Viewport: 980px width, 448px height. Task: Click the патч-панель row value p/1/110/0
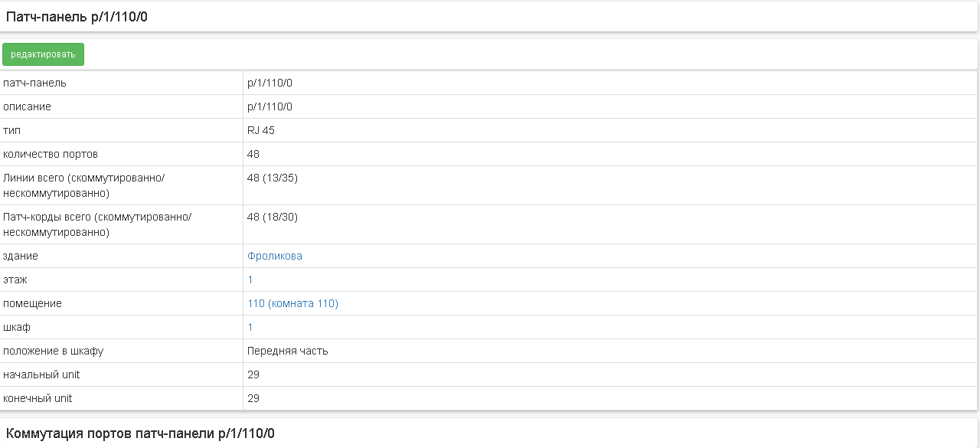pos(269,83)
